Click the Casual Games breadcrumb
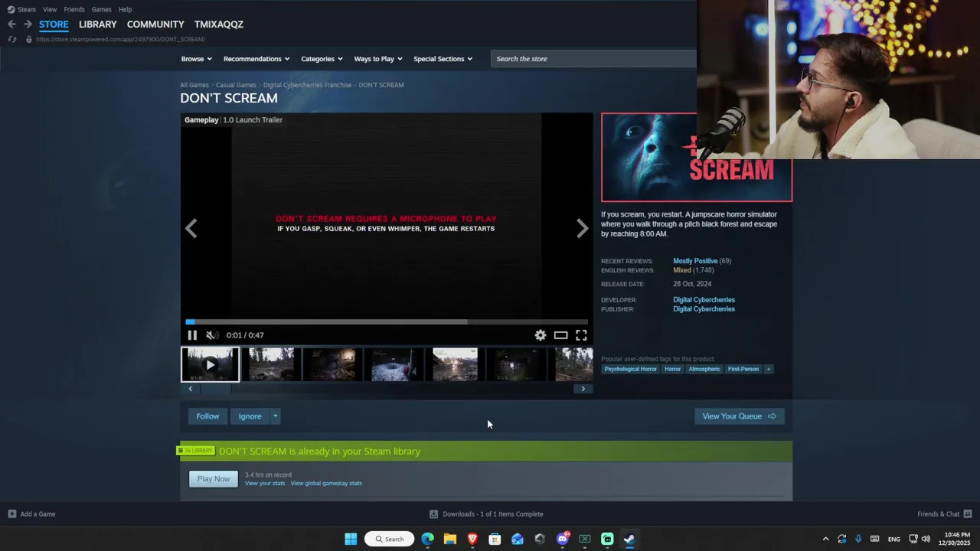The image size is (980, 551). tap(236, 85)
